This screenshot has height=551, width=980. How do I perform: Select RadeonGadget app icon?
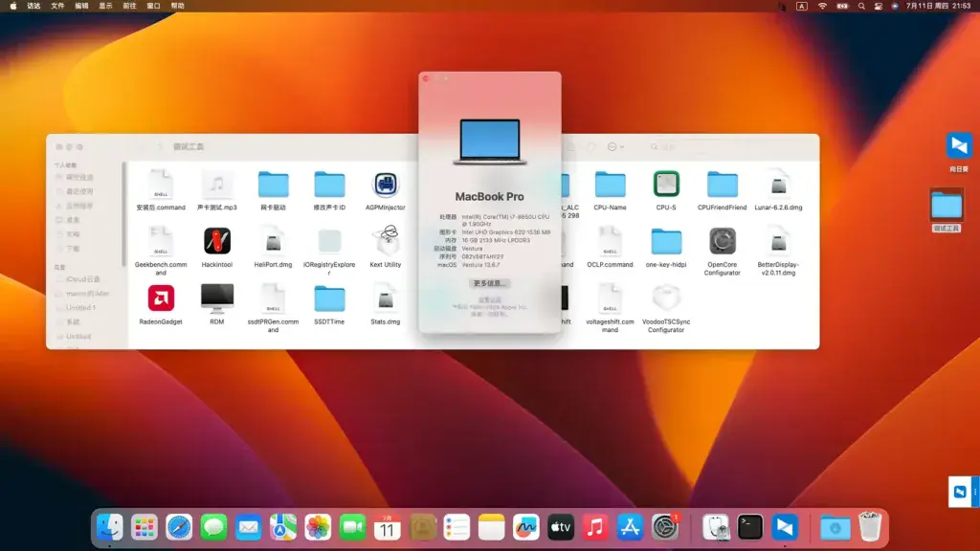(161, 298)
